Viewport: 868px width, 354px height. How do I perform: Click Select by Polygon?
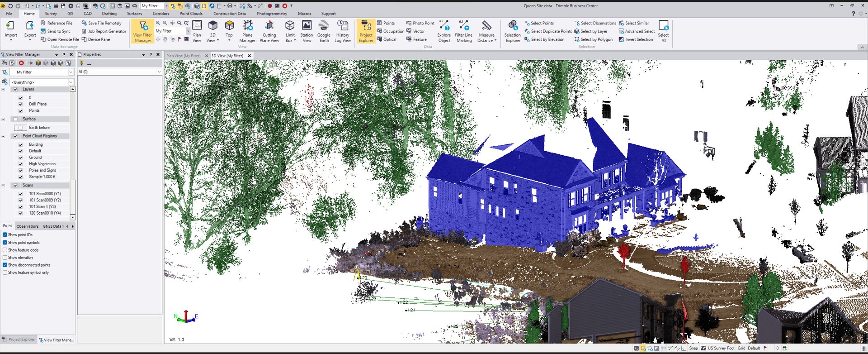tap(593, 39)
